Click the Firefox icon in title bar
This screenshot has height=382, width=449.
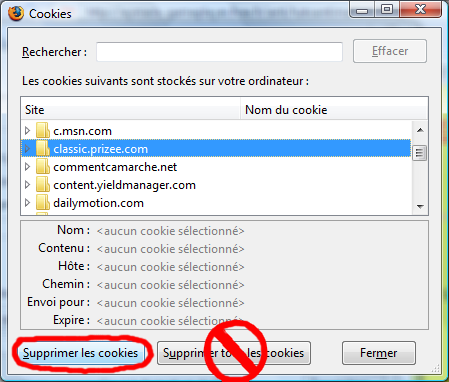point(16,14)
